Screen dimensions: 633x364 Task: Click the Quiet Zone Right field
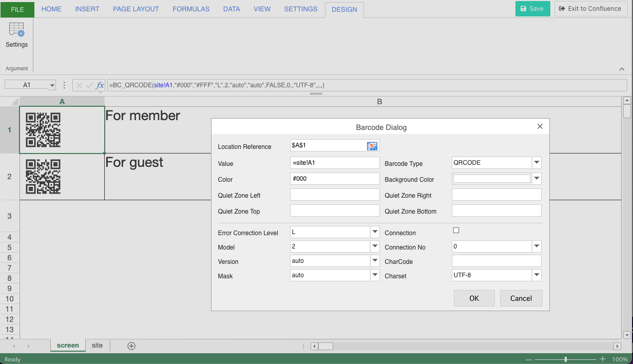click(496, 195)
